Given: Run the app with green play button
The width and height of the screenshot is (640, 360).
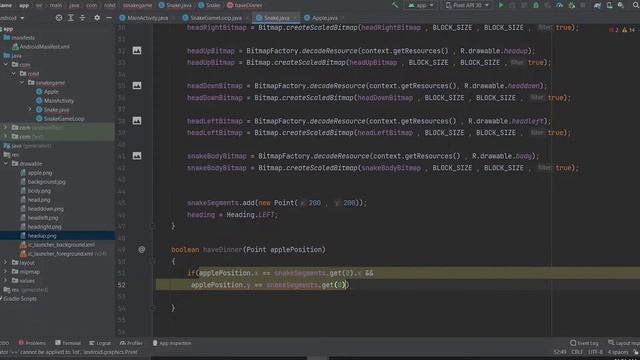Looking at the screenshot, I should 501,5.
